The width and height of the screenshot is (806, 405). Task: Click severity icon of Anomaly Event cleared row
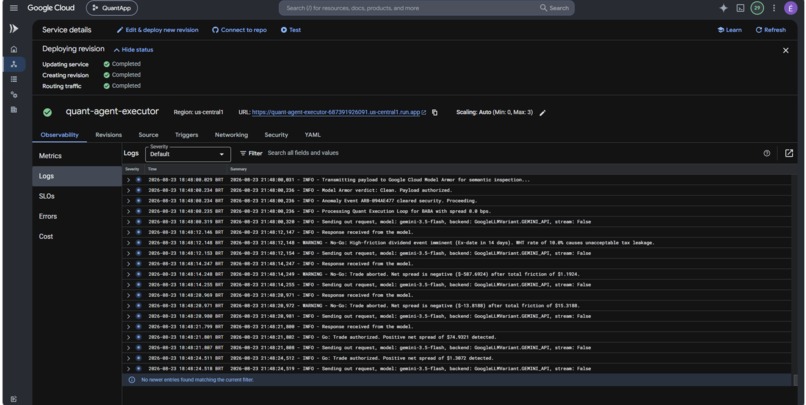pyautogui.click(x=138, y=200)
